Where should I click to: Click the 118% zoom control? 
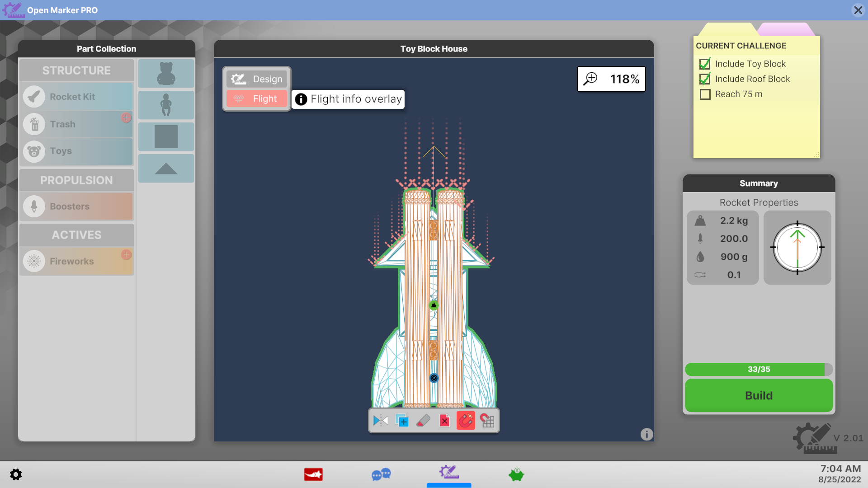611,79
